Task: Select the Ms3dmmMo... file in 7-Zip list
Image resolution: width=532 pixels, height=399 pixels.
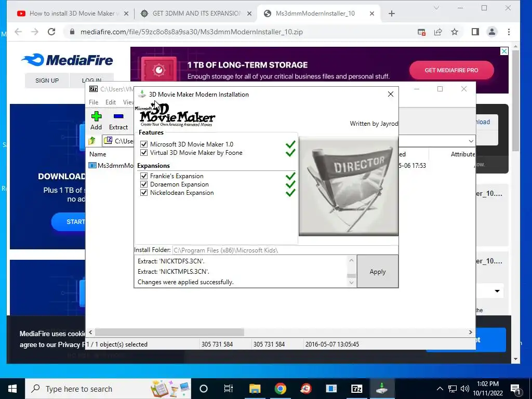Action: [111, 166]
